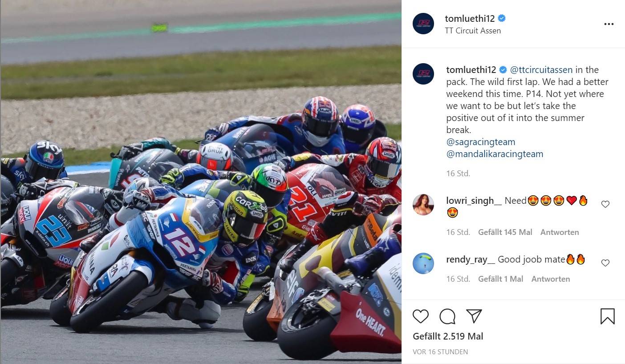Save post with the bookmark icon
The image size is (625, 364).
click(x=608, y=316)
